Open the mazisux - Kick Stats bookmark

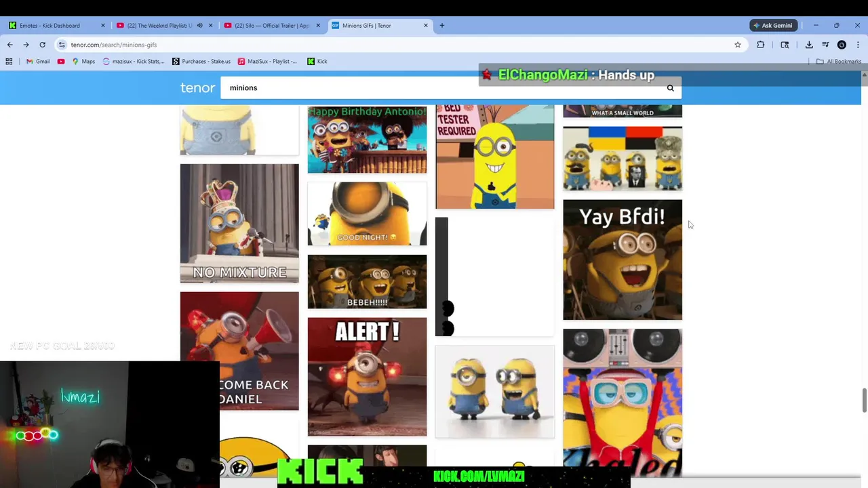[x=134, y=61]
